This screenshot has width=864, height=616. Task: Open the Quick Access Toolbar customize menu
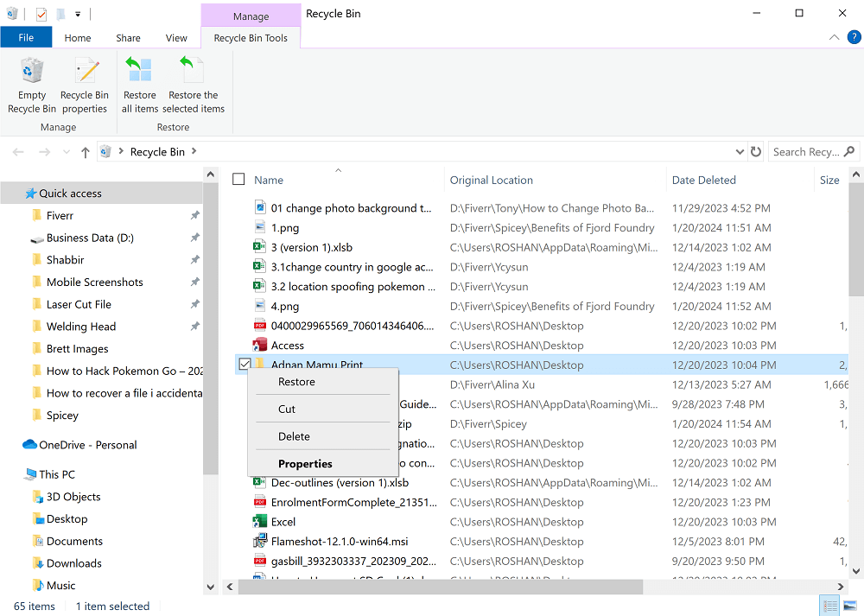click(77, 13)
